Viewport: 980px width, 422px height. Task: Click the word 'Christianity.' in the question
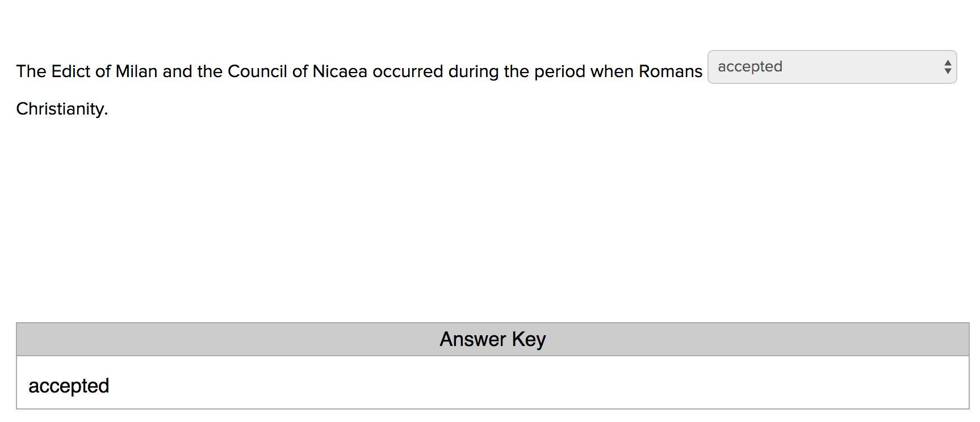[x=62, y=108]
